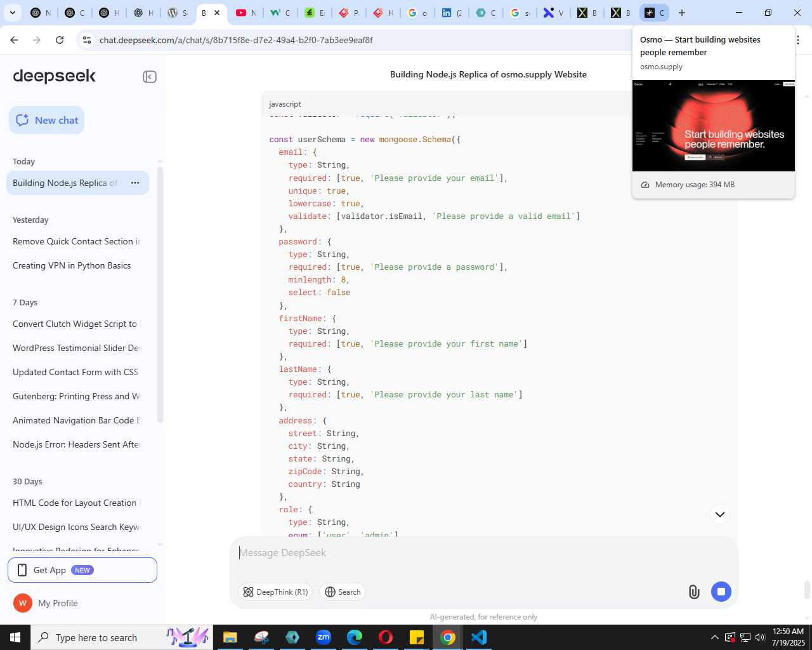
Task: Switch to the first X (Twitter) tab
Action: click(587, 13)
